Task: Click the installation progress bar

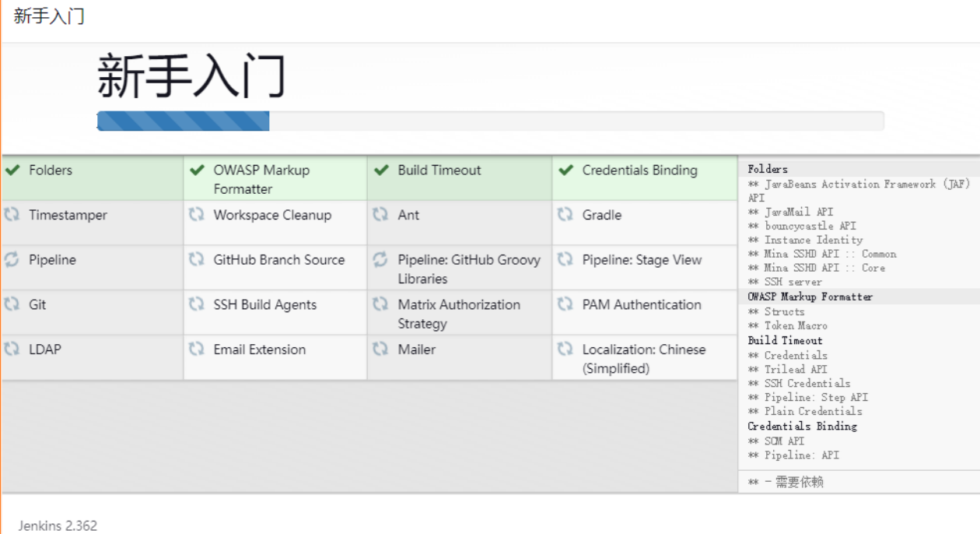Action: [x=490, y=121]
